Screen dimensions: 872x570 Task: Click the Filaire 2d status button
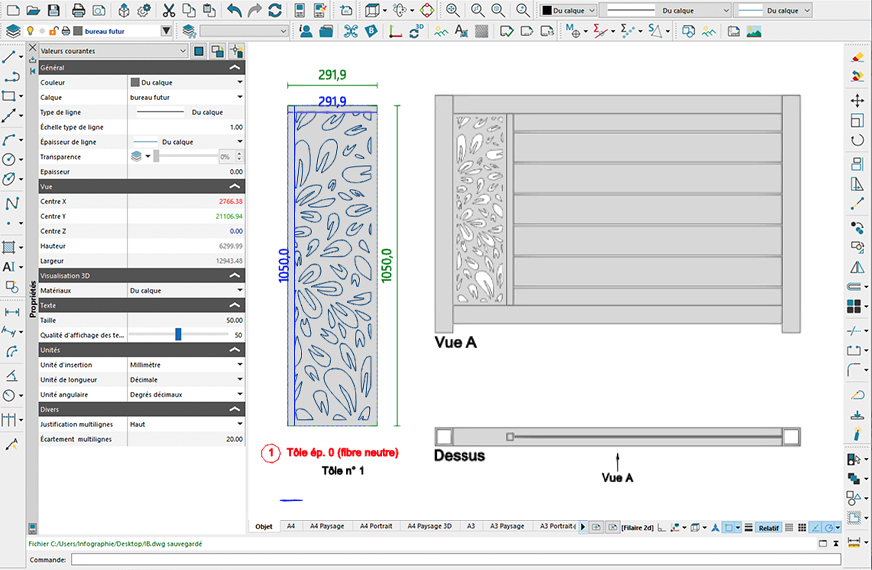[637, 526]
